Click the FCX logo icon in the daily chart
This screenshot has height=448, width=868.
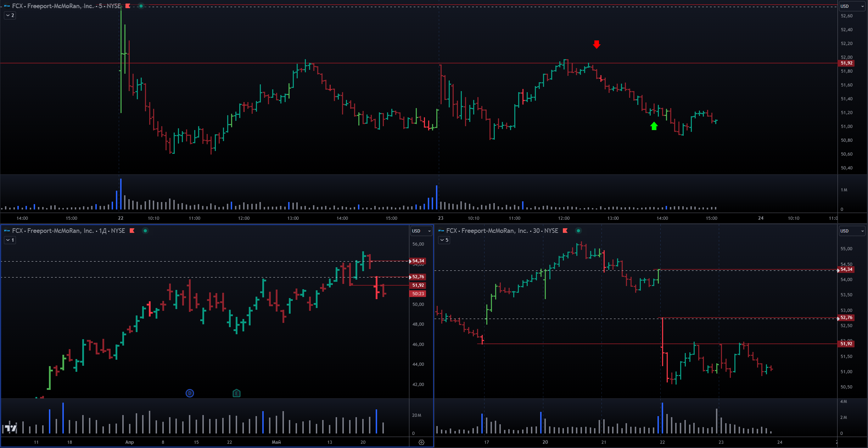[x=7, y=231]
